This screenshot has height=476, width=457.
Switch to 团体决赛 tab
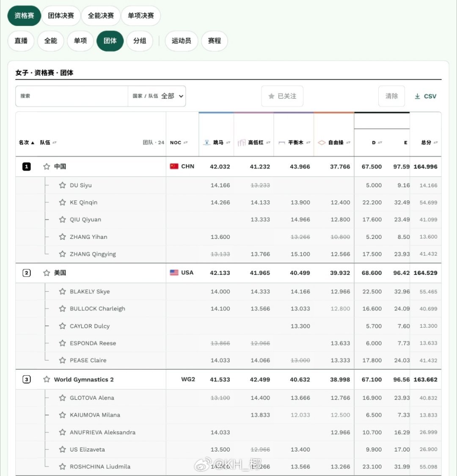[x=61, y=16]
